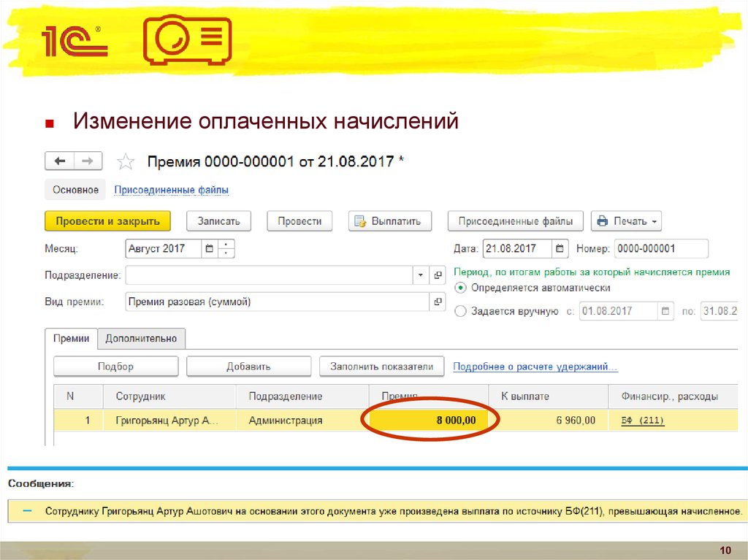Open the Подробнее о расчете удержаний link
Screen dimensions: 748x560
pyautogui.click(x=535, y=367)
